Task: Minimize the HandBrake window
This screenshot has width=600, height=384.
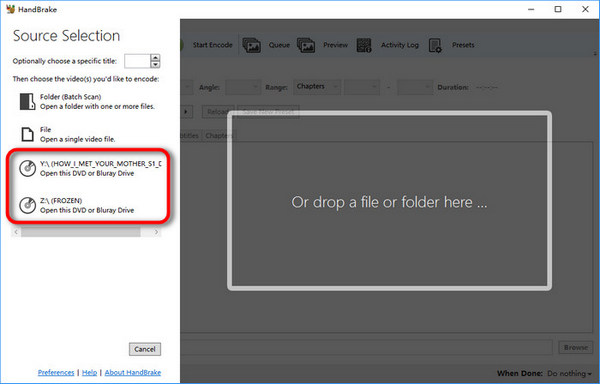Action: (531, 9)
